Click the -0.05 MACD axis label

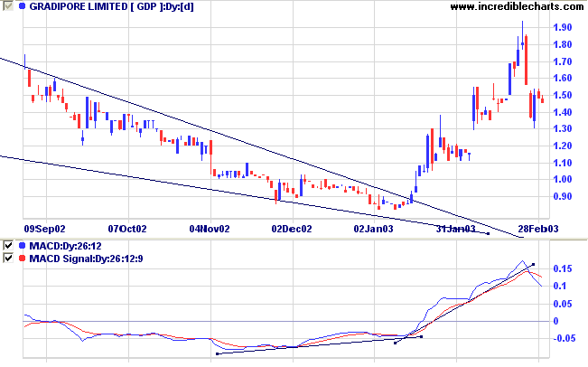click(564, 338)
